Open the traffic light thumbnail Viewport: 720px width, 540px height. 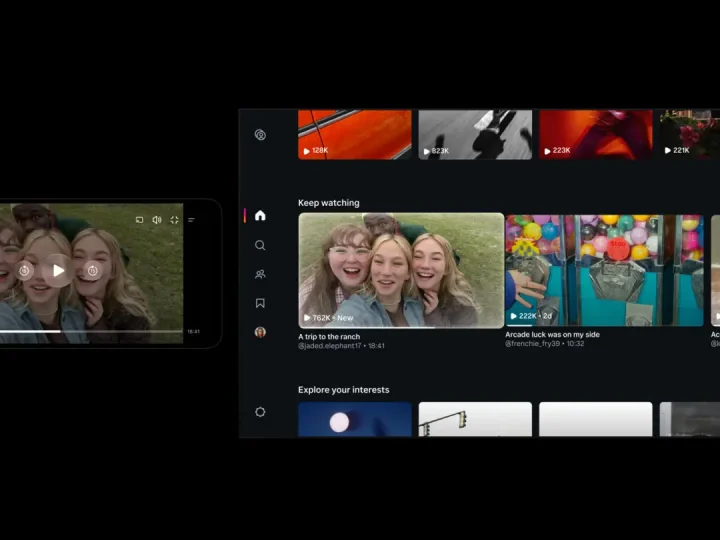pyautogui.click(x=475, y=420)
